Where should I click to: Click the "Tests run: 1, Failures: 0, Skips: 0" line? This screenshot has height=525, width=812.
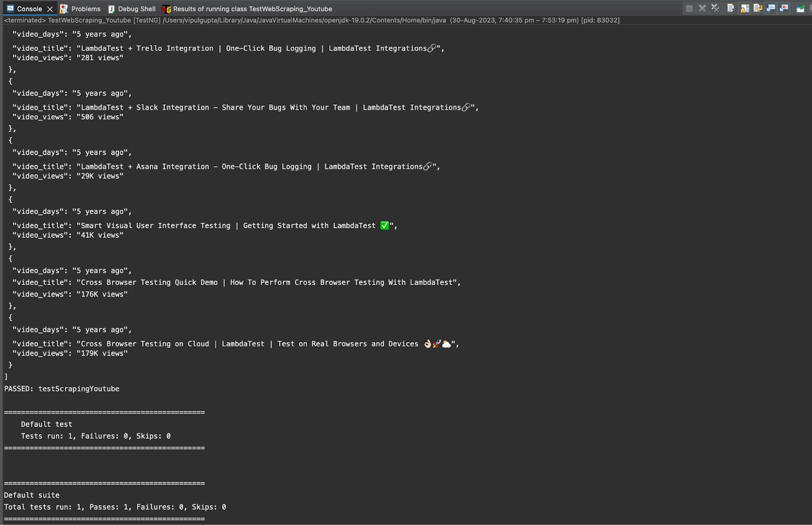click(96, 436)
